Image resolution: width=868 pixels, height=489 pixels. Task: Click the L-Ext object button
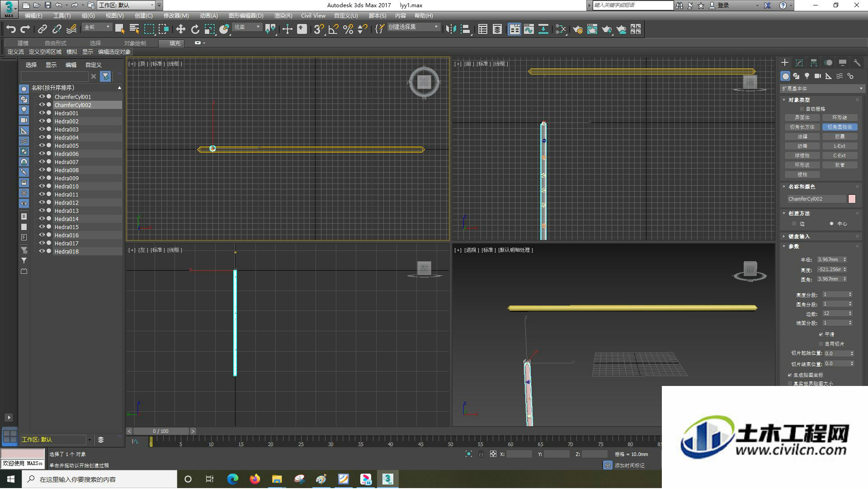pyautogui.click(x=840, y=146)
